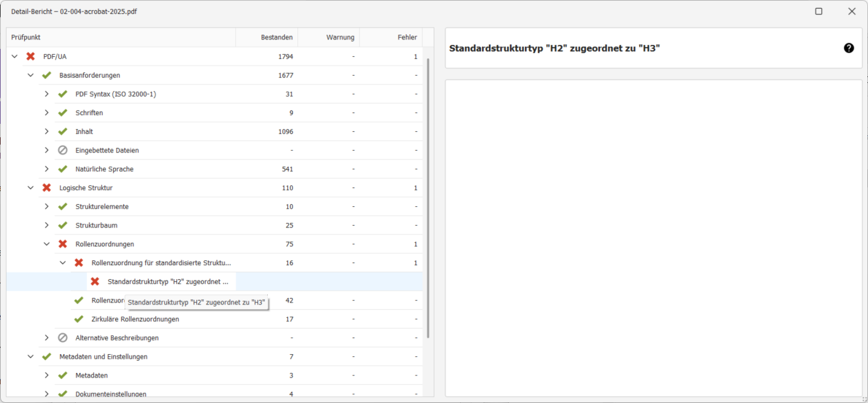The width and height of the screenshot is (868, 403).
Task: Click the red X icon beside Logische Struktur
Action: [46, 188]
